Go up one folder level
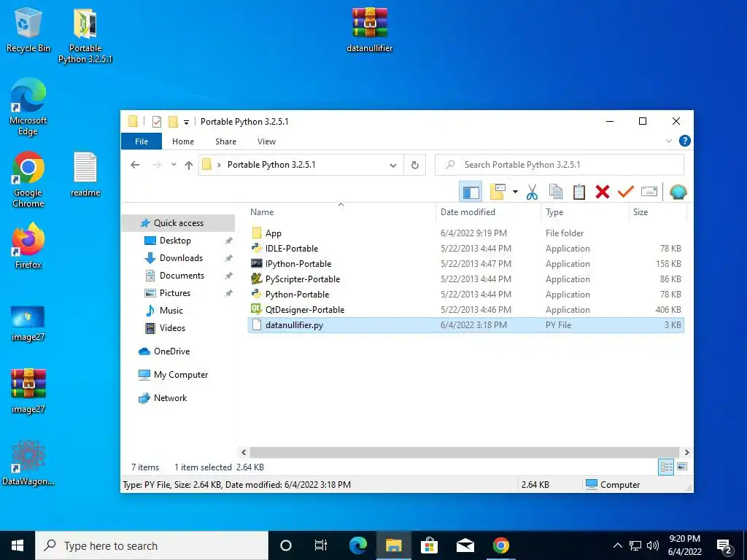The width and height of the screenshot is (747, 560). (189, 165)
